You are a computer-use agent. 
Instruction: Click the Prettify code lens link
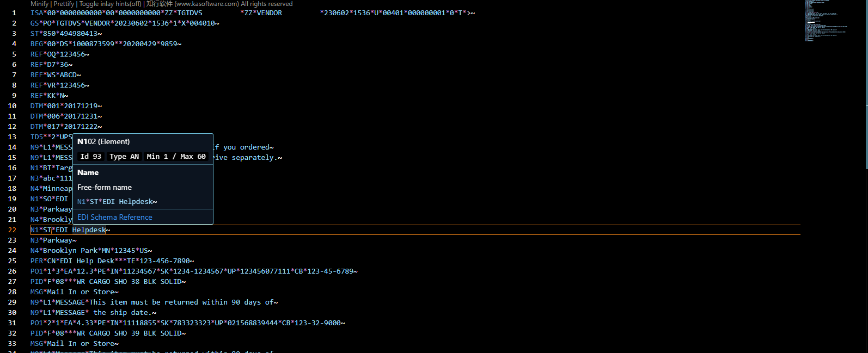(x=64, y=4)
